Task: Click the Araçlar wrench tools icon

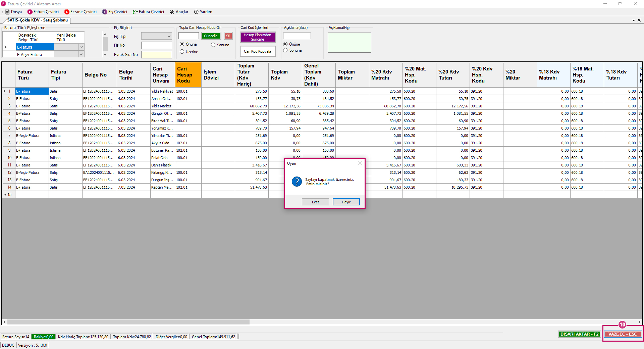Action: (172, 12)
